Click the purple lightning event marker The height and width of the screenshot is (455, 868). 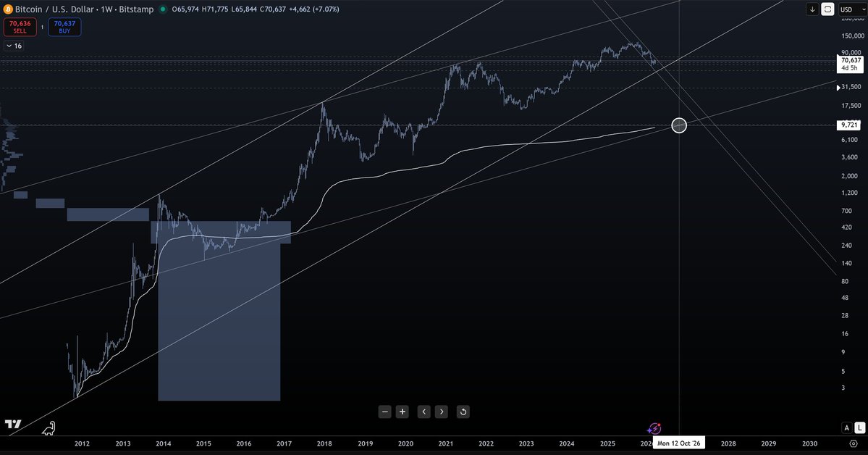[655, 428]
